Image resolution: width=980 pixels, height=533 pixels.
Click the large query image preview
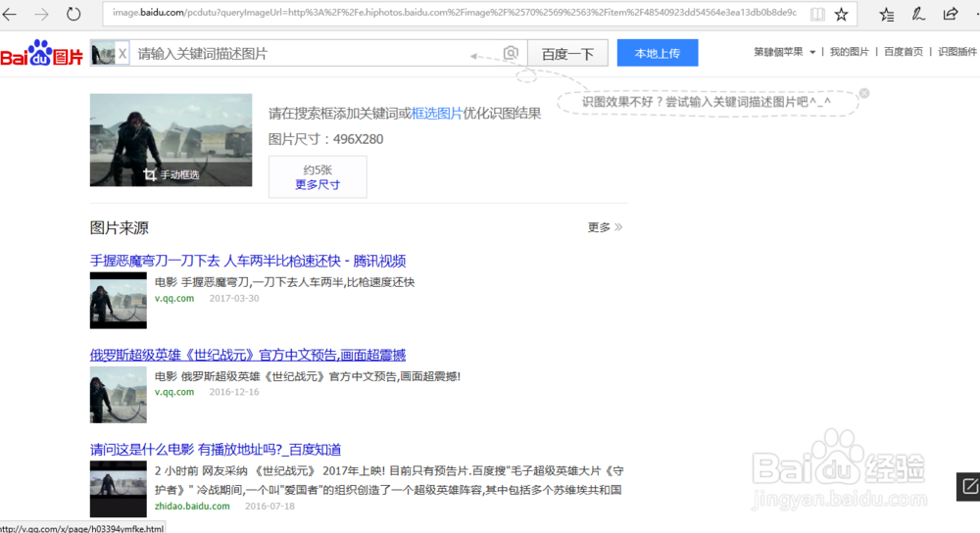171,140
